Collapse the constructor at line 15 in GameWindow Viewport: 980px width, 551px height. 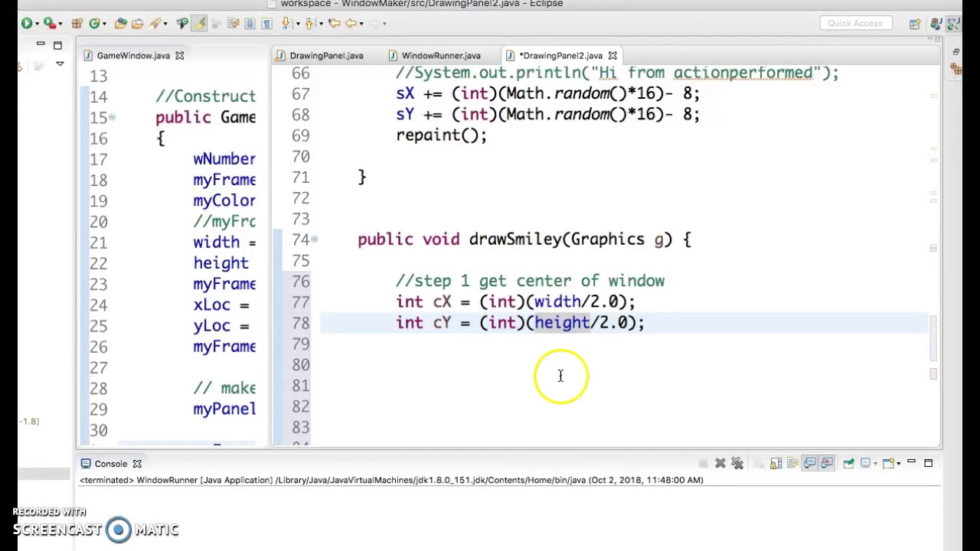click(112, 117)
